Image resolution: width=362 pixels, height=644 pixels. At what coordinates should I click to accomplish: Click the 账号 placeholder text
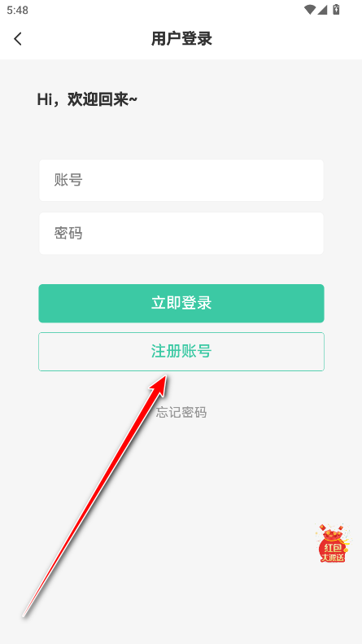coord(68,180)
